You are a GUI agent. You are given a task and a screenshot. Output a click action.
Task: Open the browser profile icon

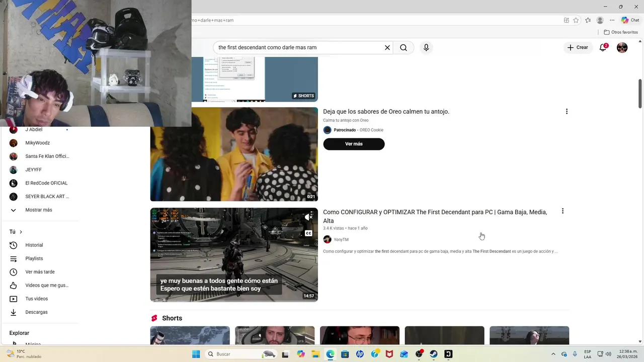coord(600,20)
